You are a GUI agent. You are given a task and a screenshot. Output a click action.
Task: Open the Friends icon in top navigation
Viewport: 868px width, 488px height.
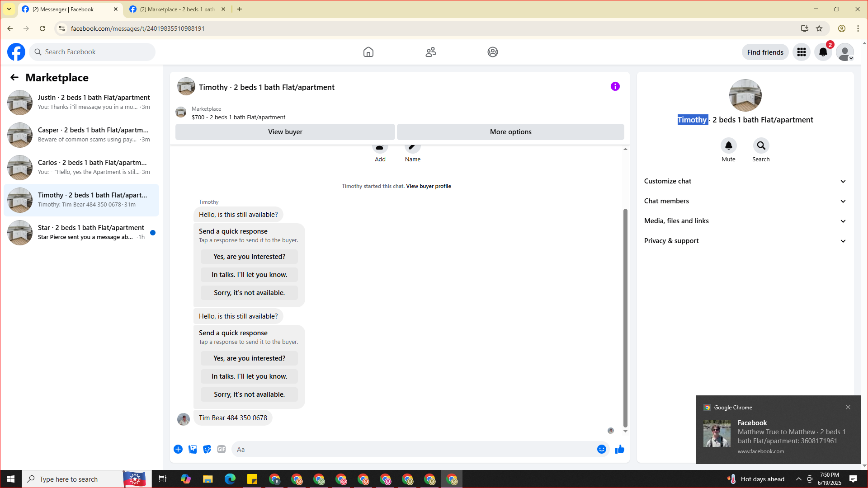(x=431, y=52)
